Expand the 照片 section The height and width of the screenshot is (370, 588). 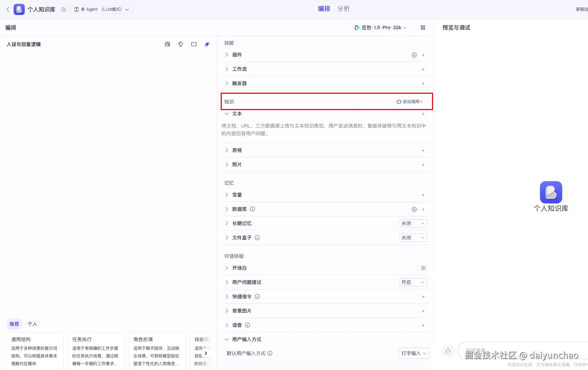coord(227,164)
